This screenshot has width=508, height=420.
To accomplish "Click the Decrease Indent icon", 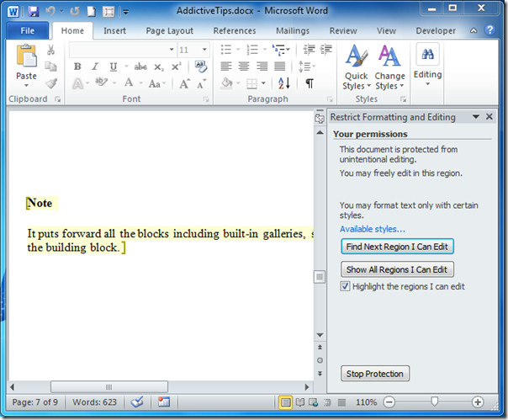I will click(309, 50).
